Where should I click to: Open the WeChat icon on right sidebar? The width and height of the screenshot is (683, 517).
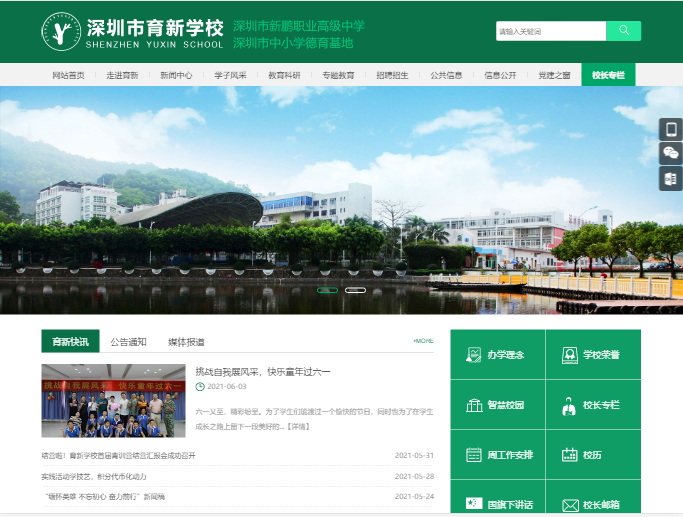tap(670, 154)
